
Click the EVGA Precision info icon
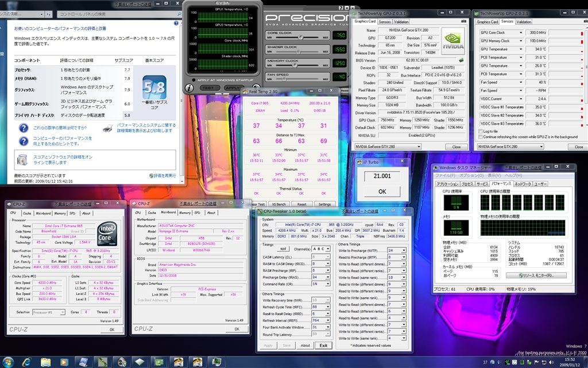point(189,88)
